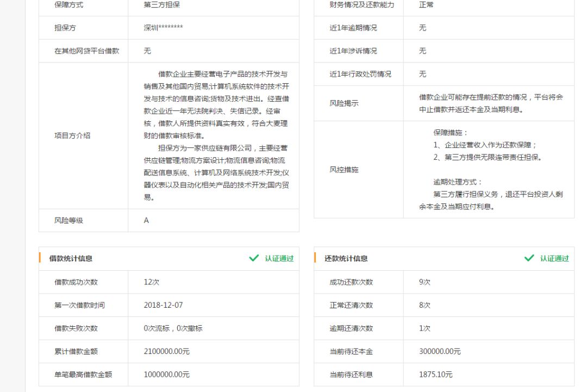Click the 累计借款金额 value 2100000.00元
The width and height of the screenshot is (587, 392).
point(166,352)
